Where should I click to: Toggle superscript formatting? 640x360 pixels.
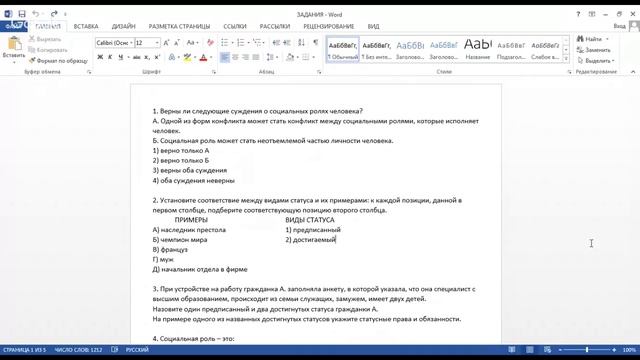pos(157,57)
